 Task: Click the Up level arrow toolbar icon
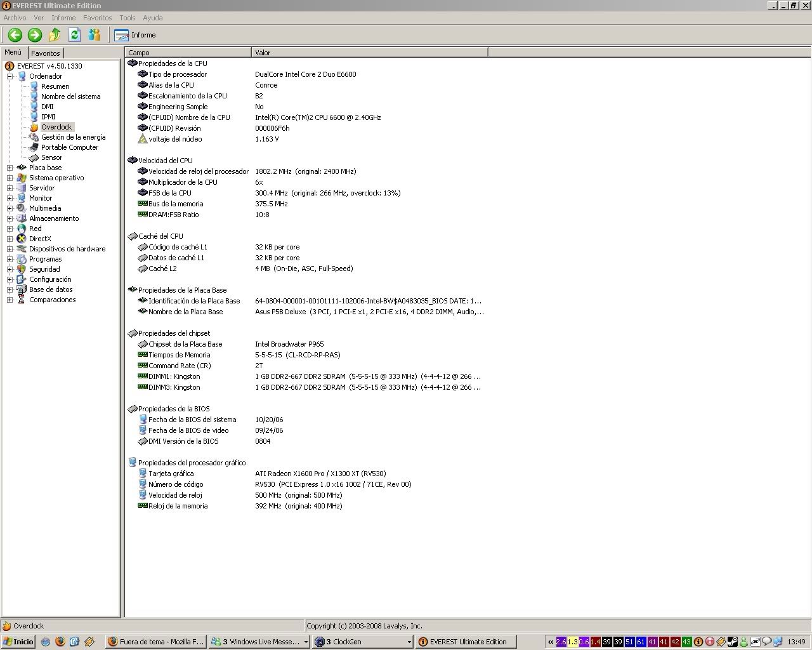click(x=55, y=35)
